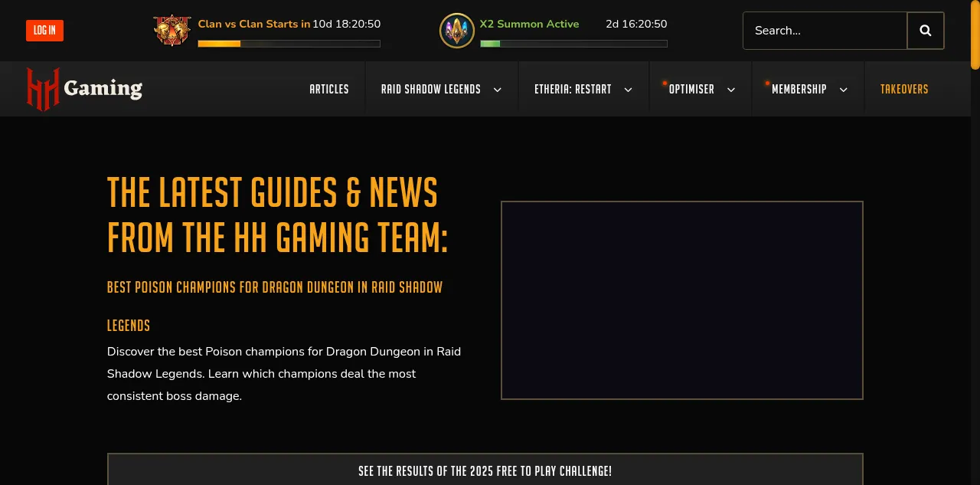Screen dimensions: 980x485
Task: Open the Raid Shadow Legends menu
Action: point(431,89)
